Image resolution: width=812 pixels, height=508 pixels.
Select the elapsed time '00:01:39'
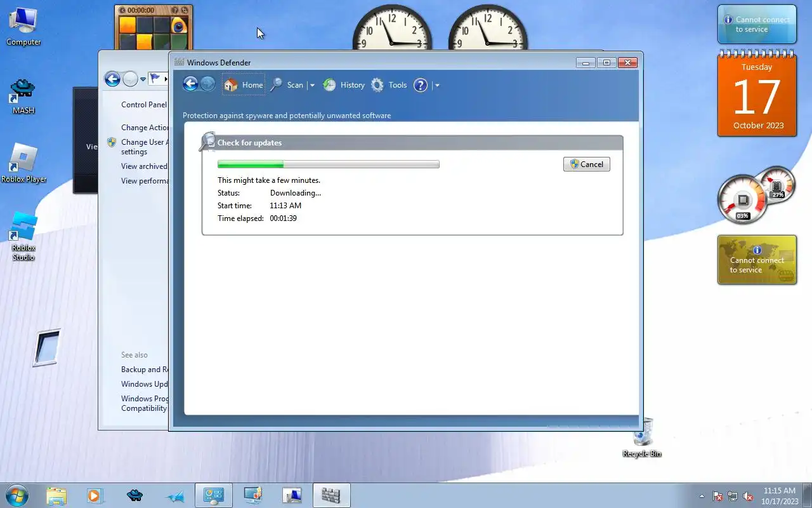point(284,218)
